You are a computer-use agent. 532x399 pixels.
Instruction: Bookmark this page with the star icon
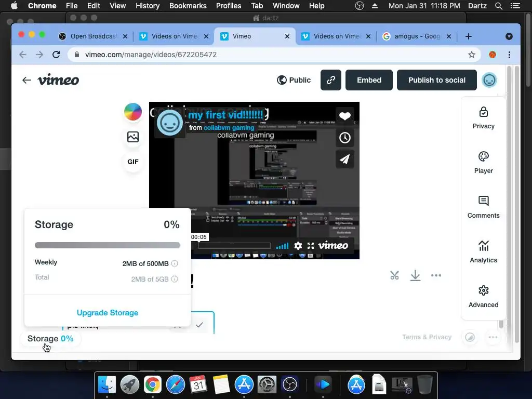[472, 55]
